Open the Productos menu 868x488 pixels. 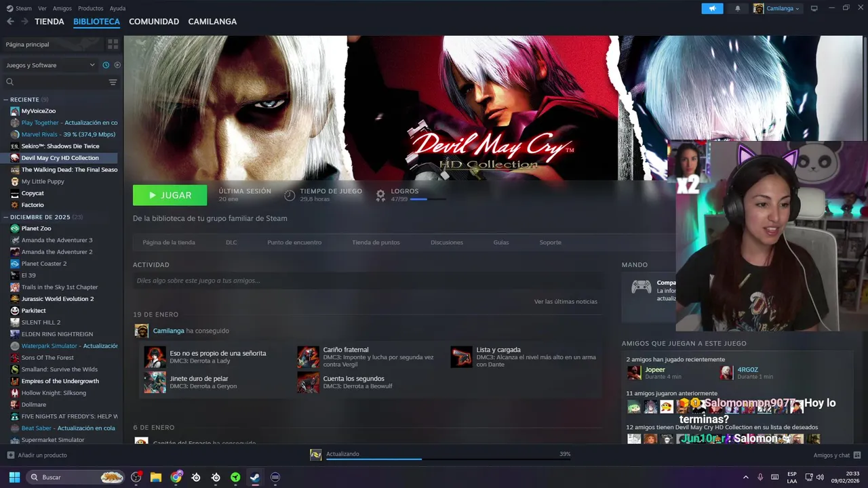pyautogui.click(x=91, y=8)
